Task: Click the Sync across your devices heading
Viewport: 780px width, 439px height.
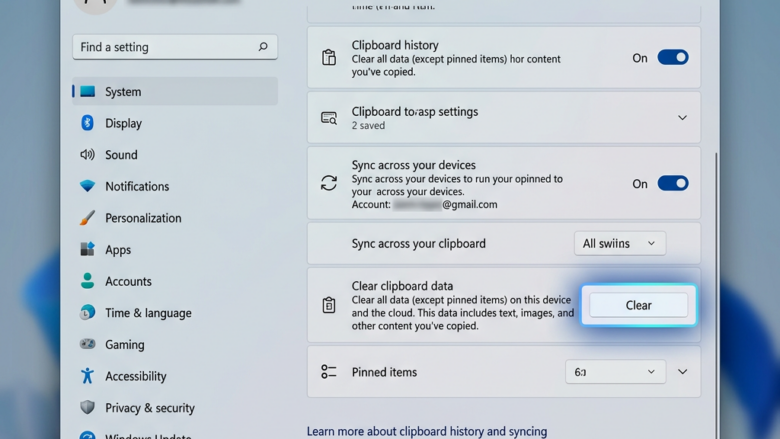Action: [413, 165]
